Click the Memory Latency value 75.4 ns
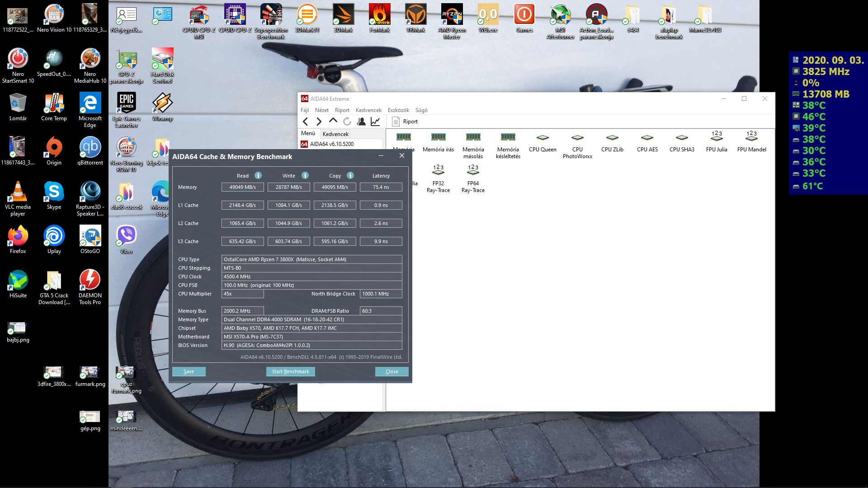The width and height of the screenshot is (868, 488). click(381, 187)
